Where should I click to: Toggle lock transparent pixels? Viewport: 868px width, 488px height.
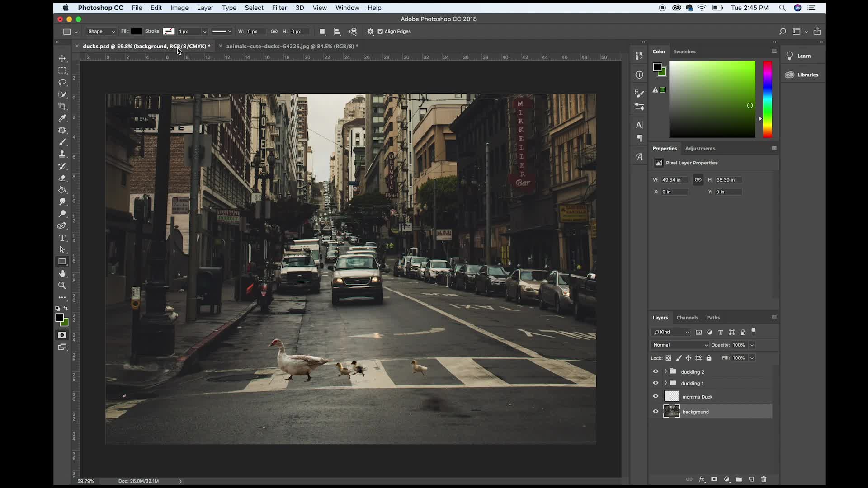click(669, 358)
